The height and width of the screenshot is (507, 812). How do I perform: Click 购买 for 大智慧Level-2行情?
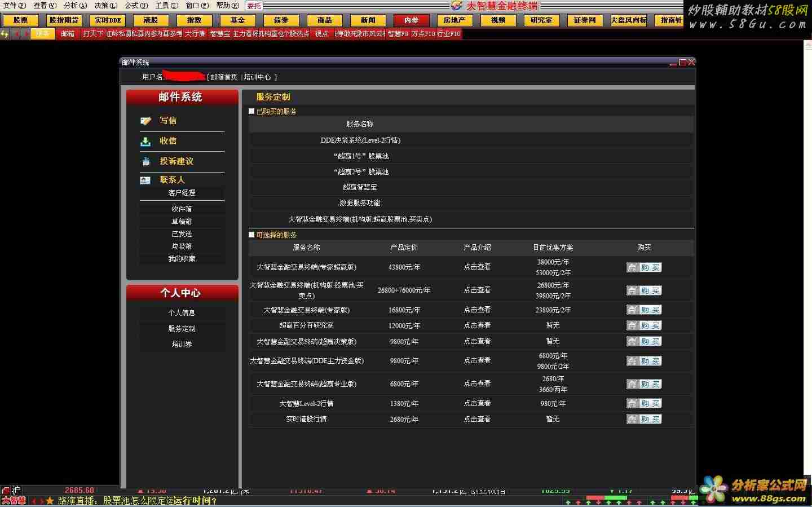point(644,403)
